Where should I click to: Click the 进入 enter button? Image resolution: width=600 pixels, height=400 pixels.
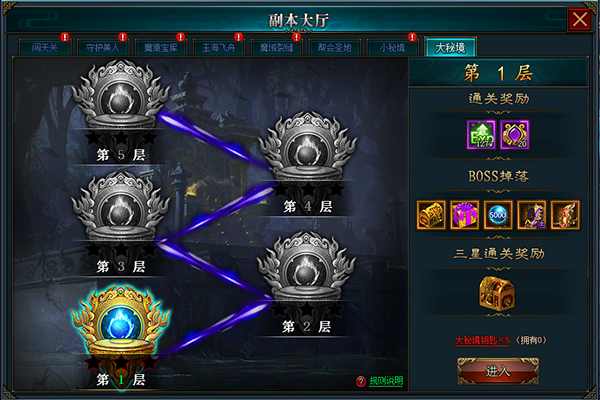pos(498,371)
